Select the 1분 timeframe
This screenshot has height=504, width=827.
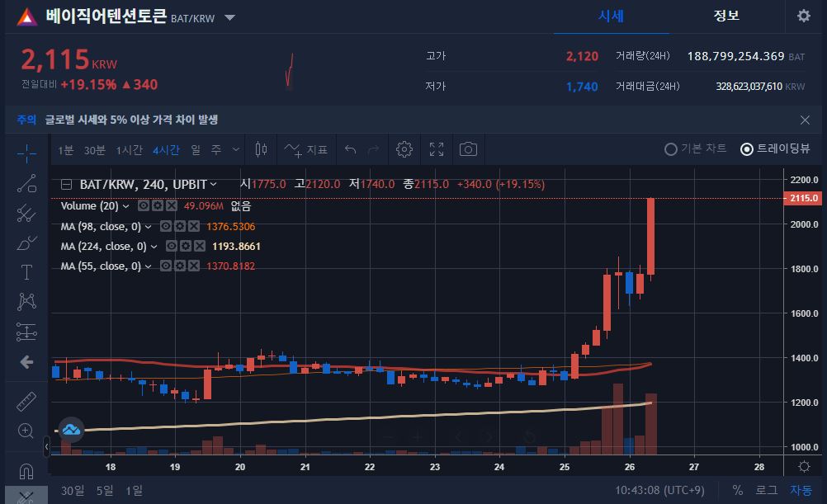coord(66,150)
